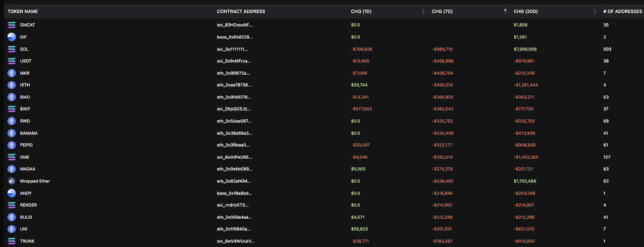Click SOL 7D change -$989,710
The height and width of the screenshot is (247, 644).
click(x=442, y=49)
